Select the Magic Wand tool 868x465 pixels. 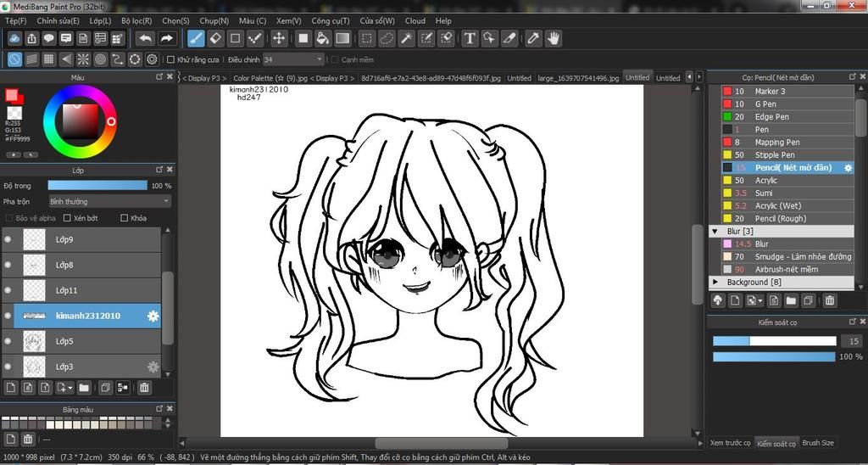406,38
